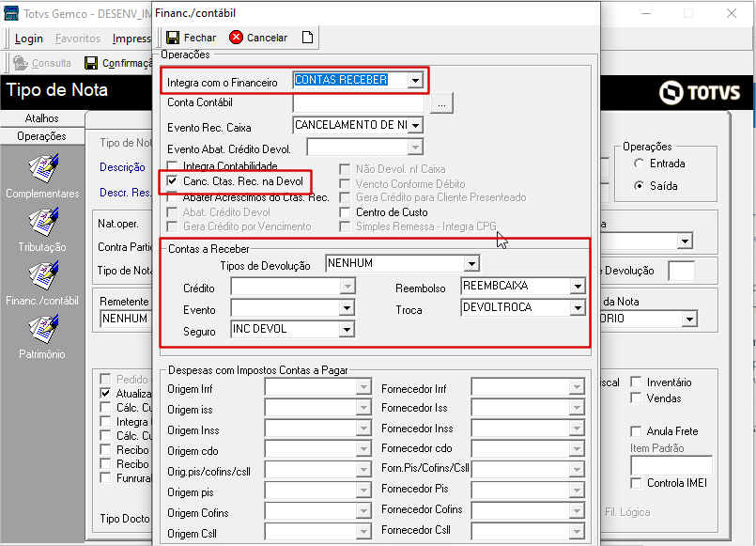756x546 pixels.
Task: Open the Origem Irrf dropdown
Action: point(363,387)
